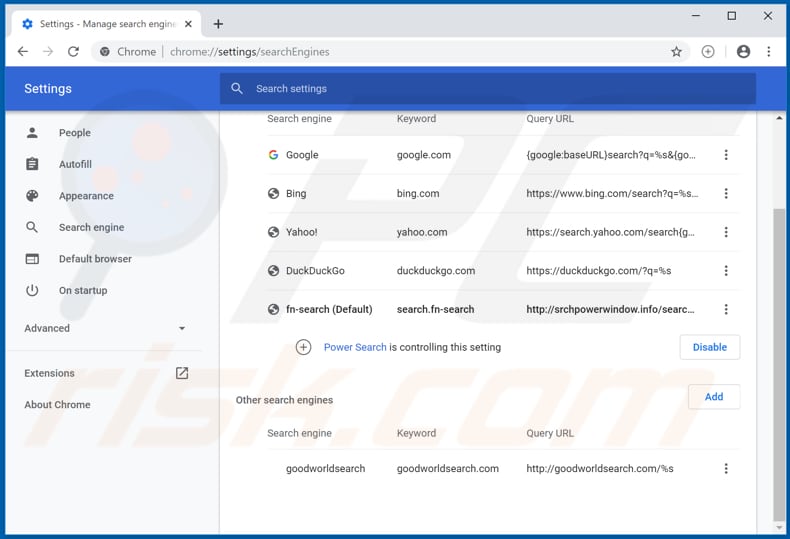This screenshot has height=539, width=790.
Task: Bookmark page using star icon
Action: click(x=676, y=52)
